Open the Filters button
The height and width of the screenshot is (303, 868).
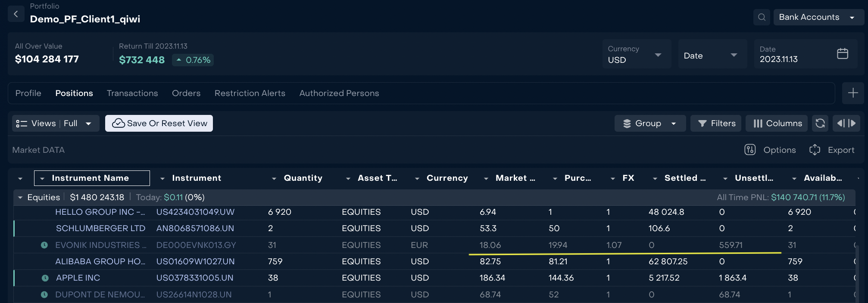coord(716,124)
